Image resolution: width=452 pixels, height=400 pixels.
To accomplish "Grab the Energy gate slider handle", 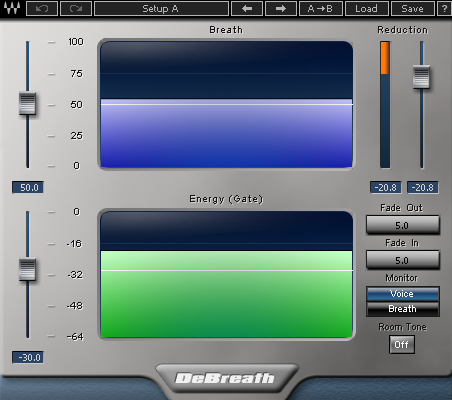I will [x=27, y=269].
